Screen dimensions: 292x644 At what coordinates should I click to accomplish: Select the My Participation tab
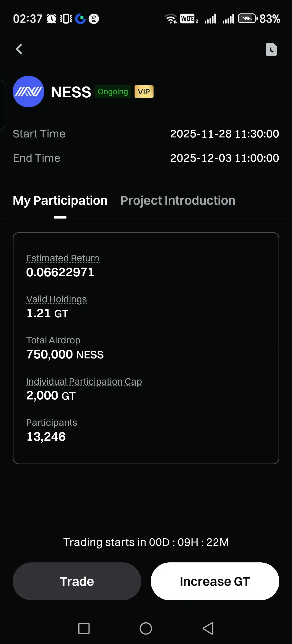click(x=60, y=201)
